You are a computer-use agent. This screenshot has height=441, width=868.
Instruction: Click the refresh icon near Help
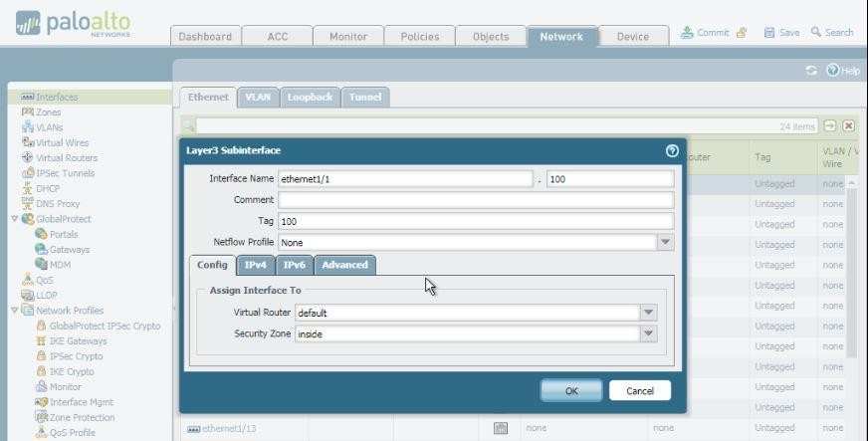(811, 71)
